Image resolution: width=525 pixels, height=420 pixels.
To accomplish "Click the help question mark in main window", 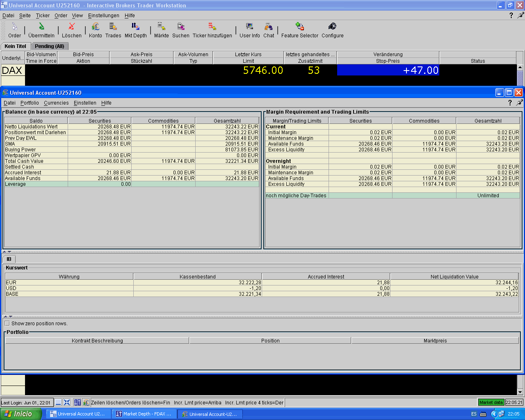I will (x=511, y=15).
